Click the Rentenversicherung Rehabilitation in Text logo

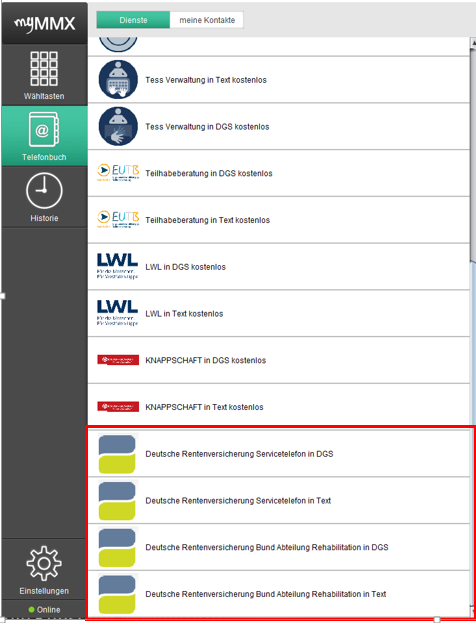118,594
